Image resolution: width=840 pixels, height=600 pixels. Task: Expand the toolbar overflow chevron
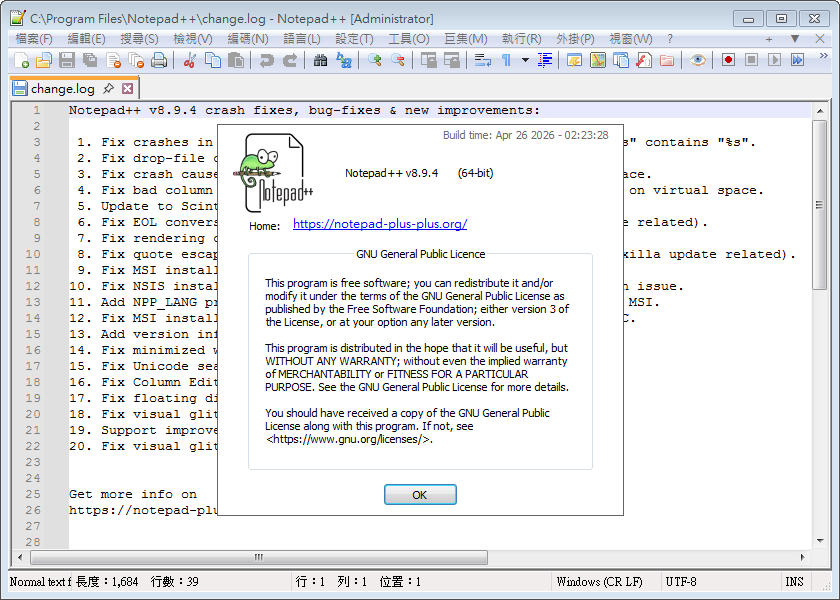pos(823,56)
